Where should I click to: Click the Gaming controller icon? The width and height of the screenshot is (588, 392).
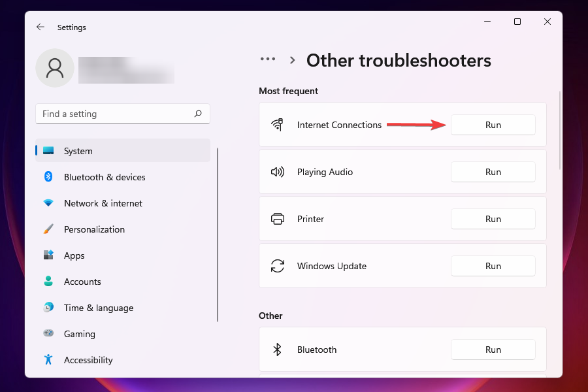coord(48,333)
